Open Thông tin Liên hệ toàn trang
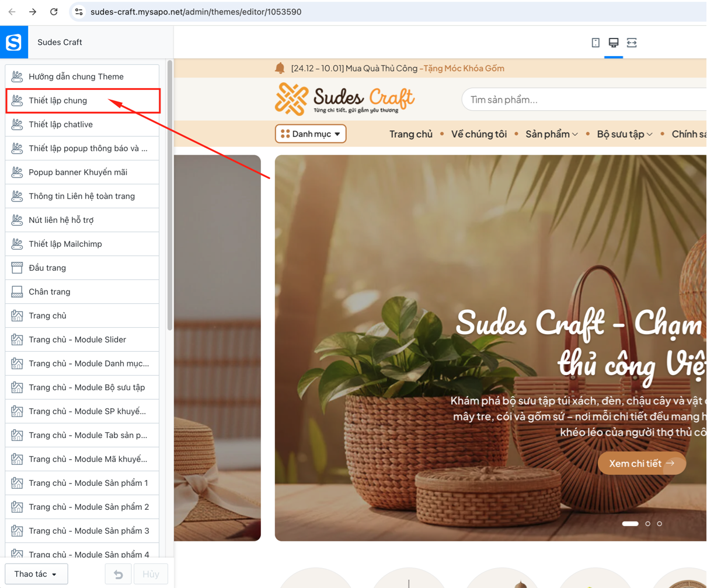The image size is (707, 588). click(82, 196)
